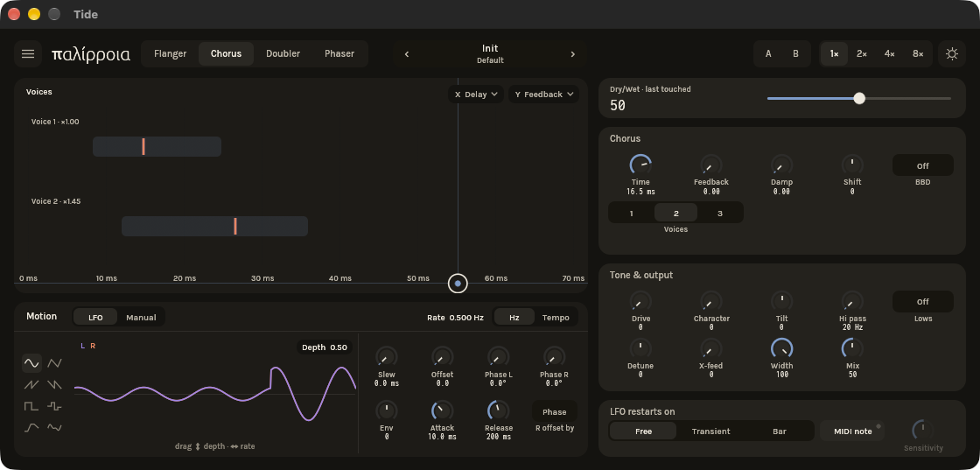The width and height of the screenshot is (980, 470).
Task: Click the Attack knob
Action: (x=442, y=410)
